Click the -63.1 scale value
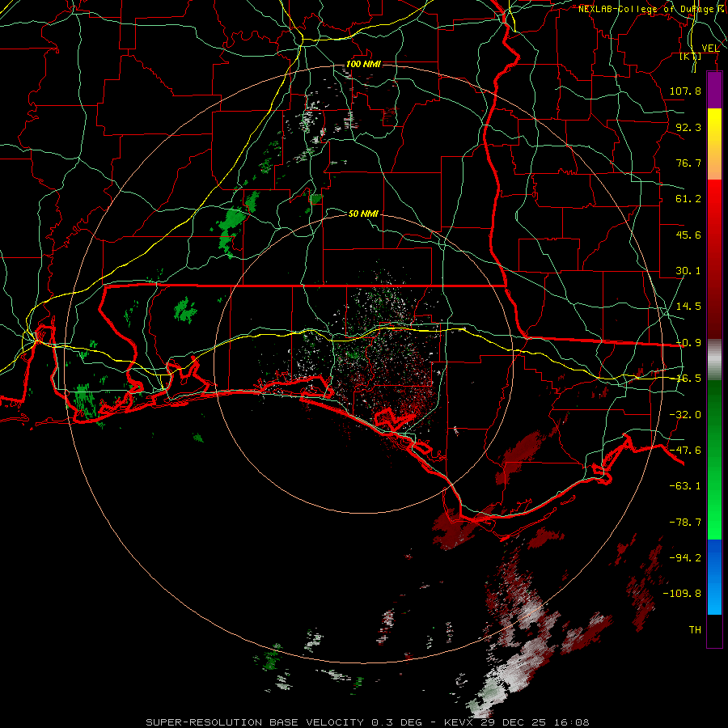The height and width of the screenshot is (728, 728). (685, 486)
